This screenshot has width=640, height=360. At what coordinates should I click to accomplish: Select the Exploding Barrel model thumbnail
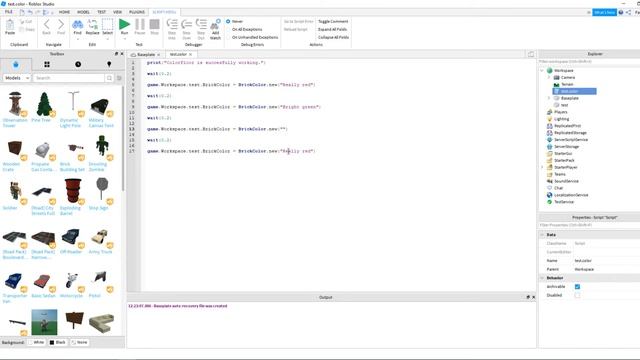point(73,191)
